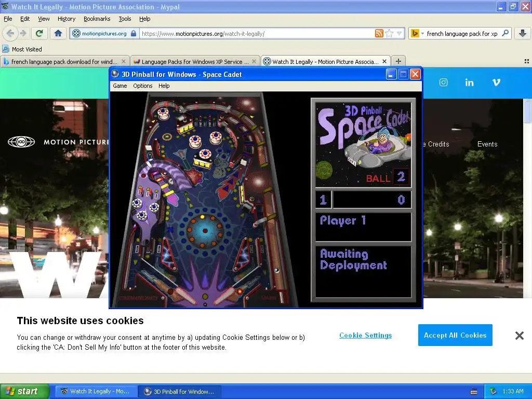
Task: Click the Vimeo icon on the website header
Action: (496, 82)
